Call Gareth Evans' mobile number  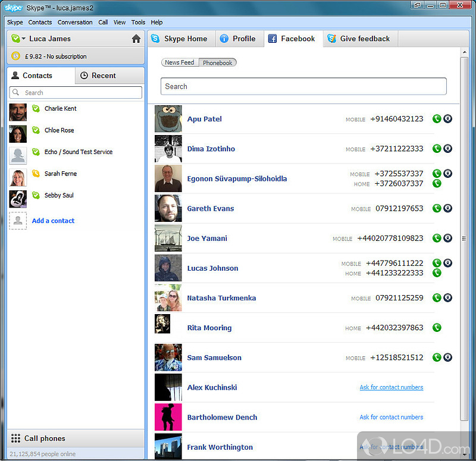coord(437,208)
